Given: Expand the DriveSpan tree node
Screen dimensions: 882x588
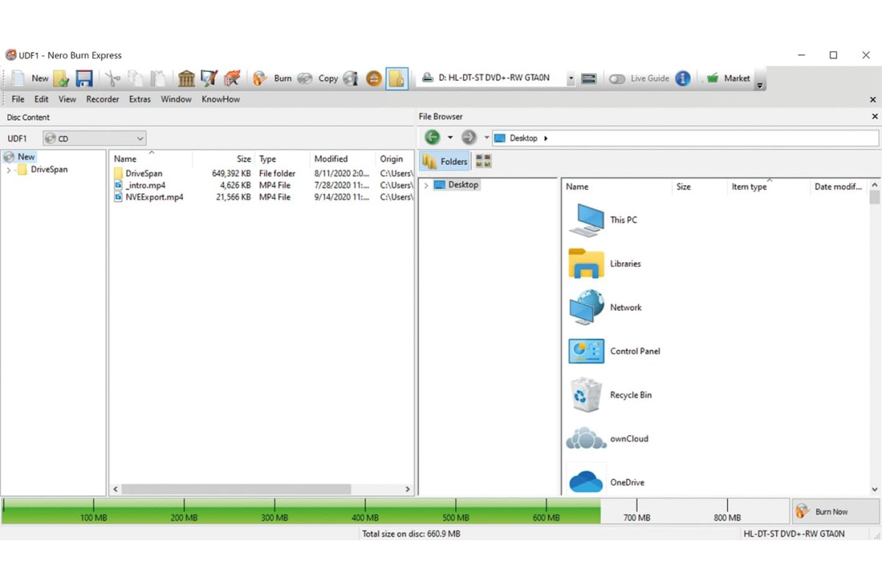Looking at the screenshot, I should (x=9, y=170).
